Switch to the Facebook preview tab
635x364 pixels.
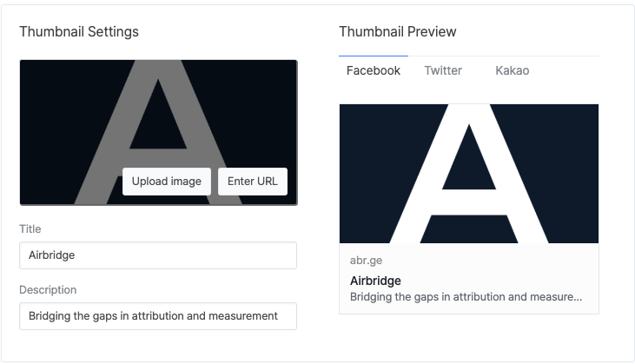point(374,70)
